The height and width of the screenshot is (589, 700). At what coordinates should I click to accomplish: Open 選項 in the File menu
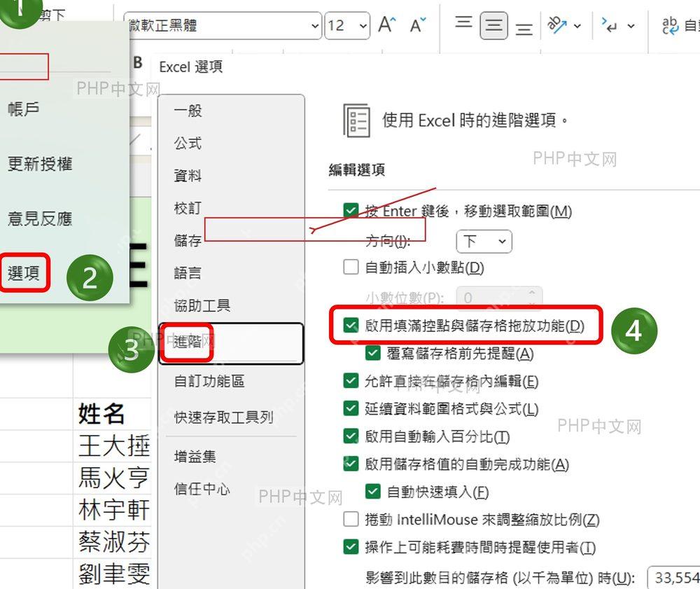24,273
